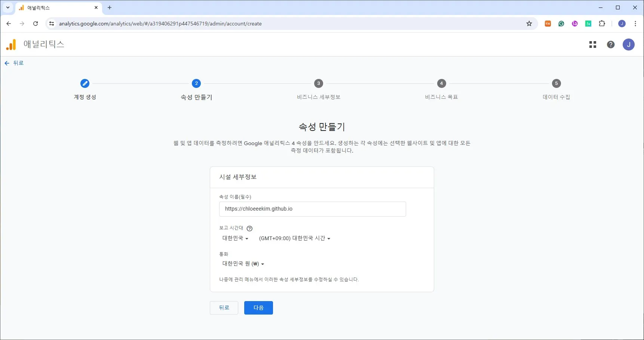Reload the page with the browser refresh icon

click(x=36, y=24)
